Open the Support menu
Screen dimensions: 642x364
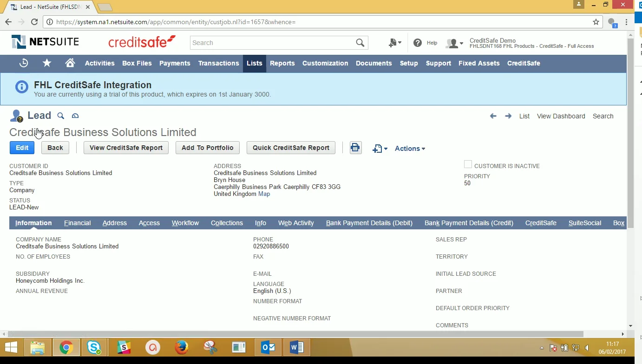(439, 63)
